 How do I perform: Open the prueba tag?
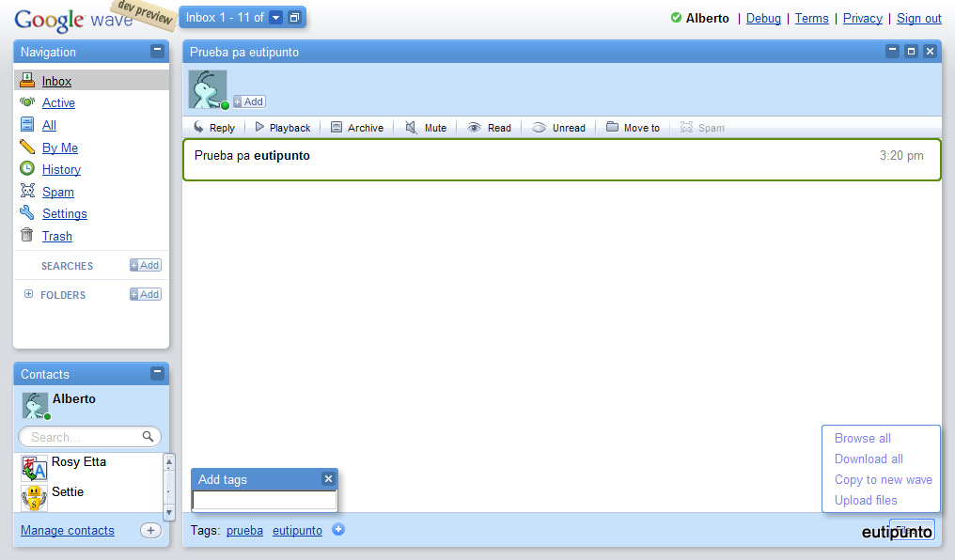[x=244, y=531]
